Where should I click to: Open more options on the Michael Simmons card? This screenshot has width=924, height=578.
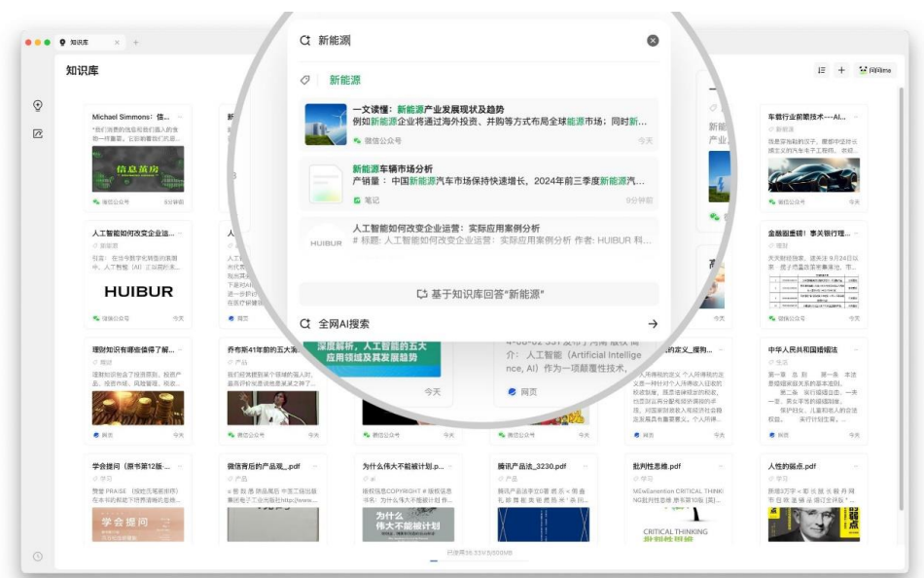180,117
